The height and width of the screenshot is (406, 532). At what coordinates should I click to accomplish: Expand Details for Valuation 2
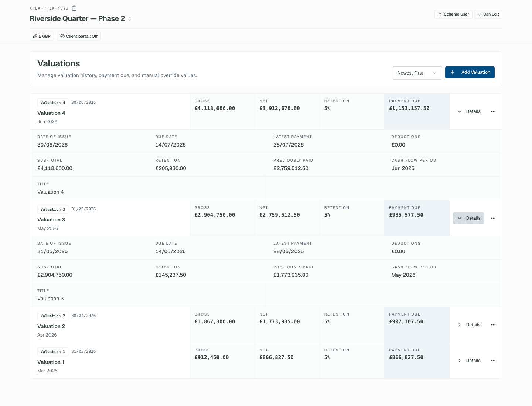[468, 325]
